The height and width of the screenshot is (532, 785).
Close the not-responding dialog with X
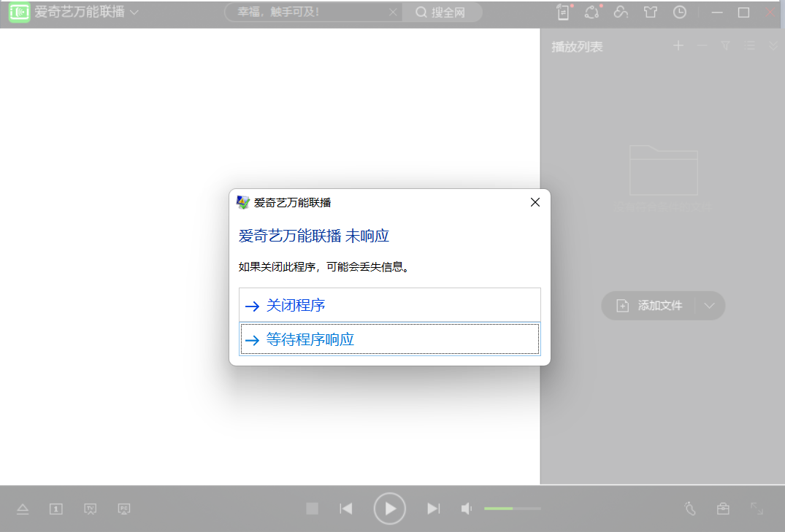tap(535, 202)
